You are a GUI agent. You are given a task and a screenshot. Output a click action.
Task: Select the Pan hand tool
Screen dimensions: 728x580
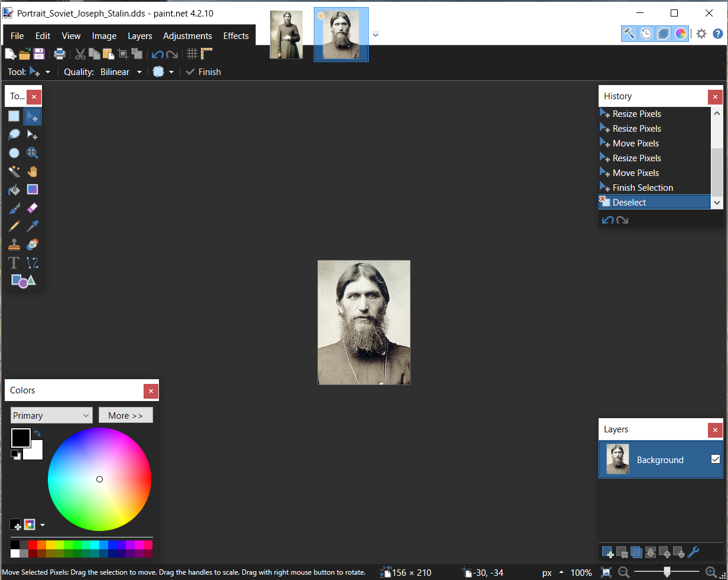pyautogui.click(x=32, y=171)
